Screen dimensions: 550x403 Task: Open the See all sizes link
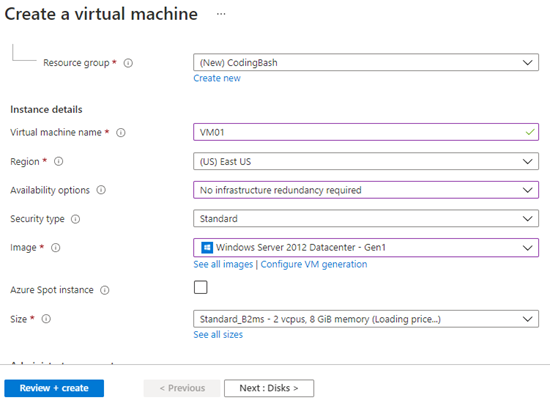[218, 335]
